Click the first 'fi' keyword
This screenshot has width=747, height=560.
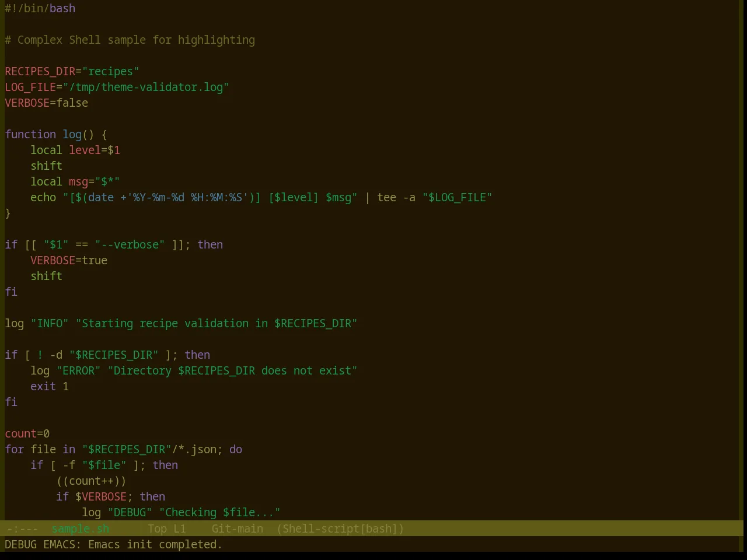(11, 292)
